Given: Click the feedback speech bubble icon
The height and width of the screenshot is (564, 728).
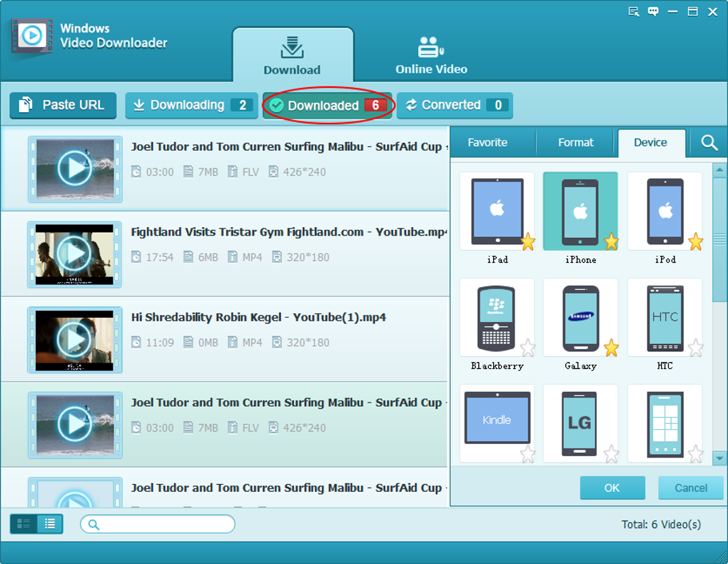Looking at the screenshot, I should [653, 11].
